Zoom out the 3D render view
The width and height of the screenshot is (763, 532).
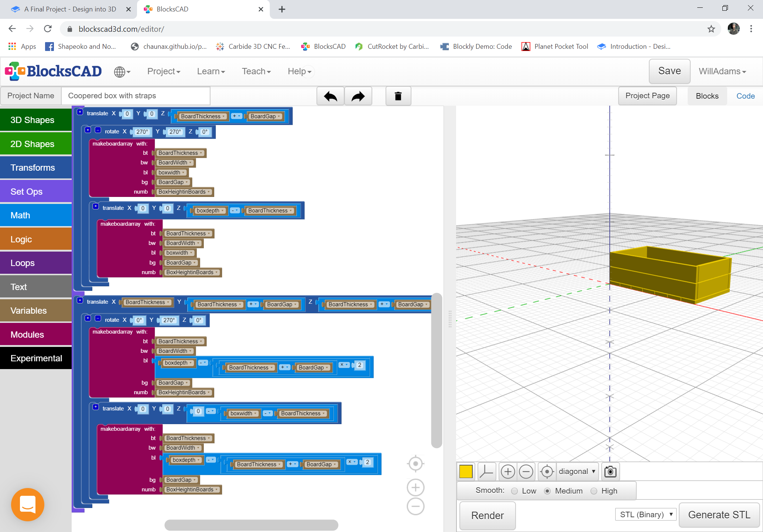pos(526,472)
